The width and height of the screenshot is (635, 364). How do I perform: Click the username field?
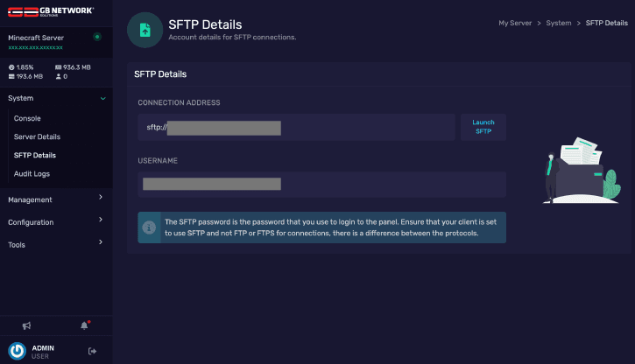(321, 184)
